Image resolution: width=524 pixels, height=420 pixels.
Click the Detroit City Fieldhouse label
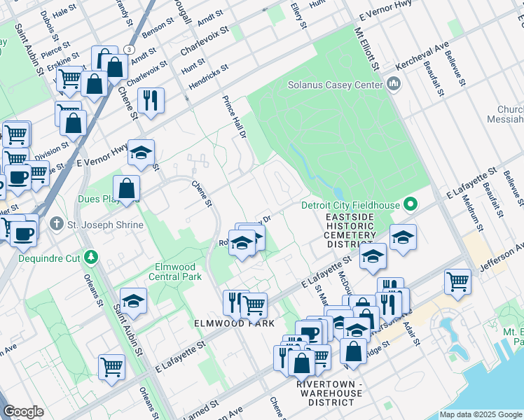(350, 205)
